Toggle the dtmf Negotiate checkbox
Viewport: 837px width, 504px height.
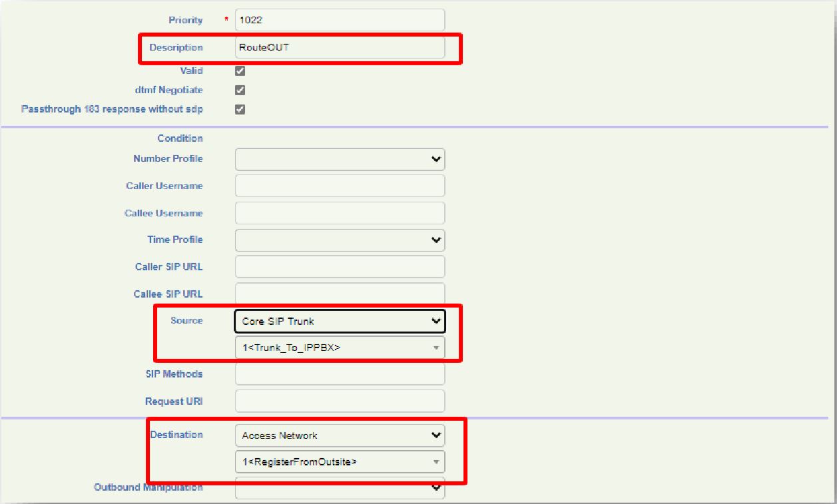[x=240, y=90]
